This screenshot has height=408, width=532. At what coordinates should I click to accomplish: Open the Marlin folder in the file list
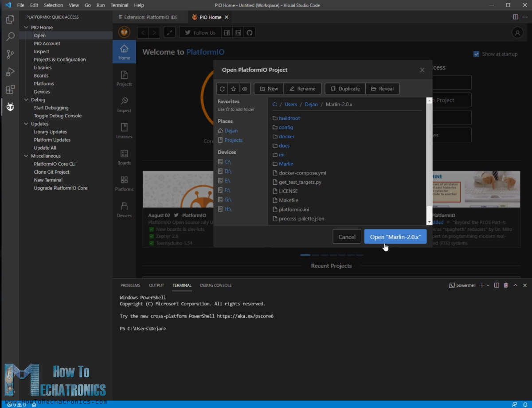(x=286, y=163)
